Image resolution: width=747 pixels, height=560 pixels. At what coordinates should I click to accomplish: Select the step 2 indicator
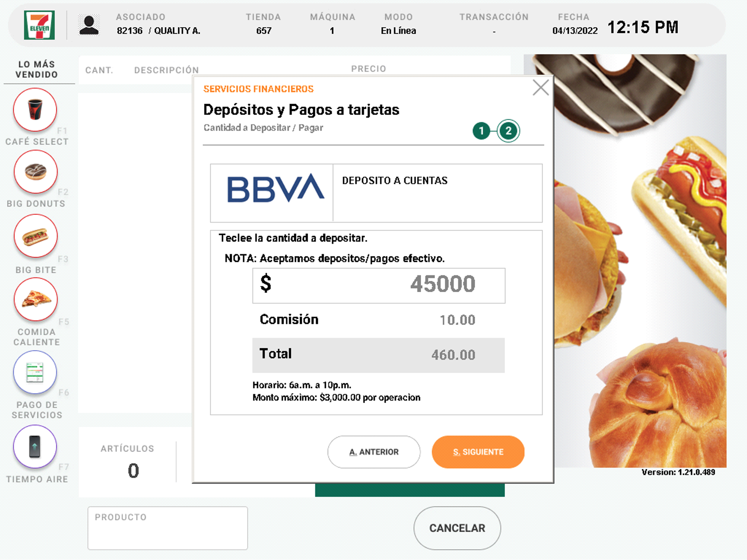pyautogui.click(x=508, y=131)
